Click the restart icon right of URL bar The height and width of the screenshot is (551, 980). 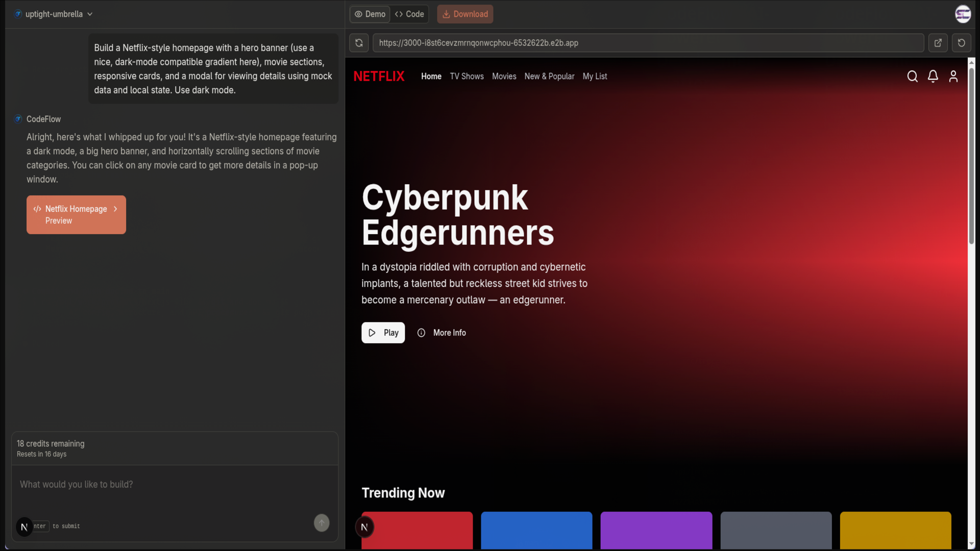click(x=961, y=43)
